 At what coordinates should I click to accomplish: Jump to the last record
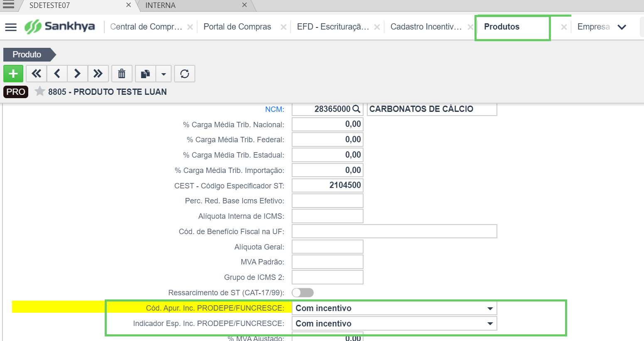[98, 74]
